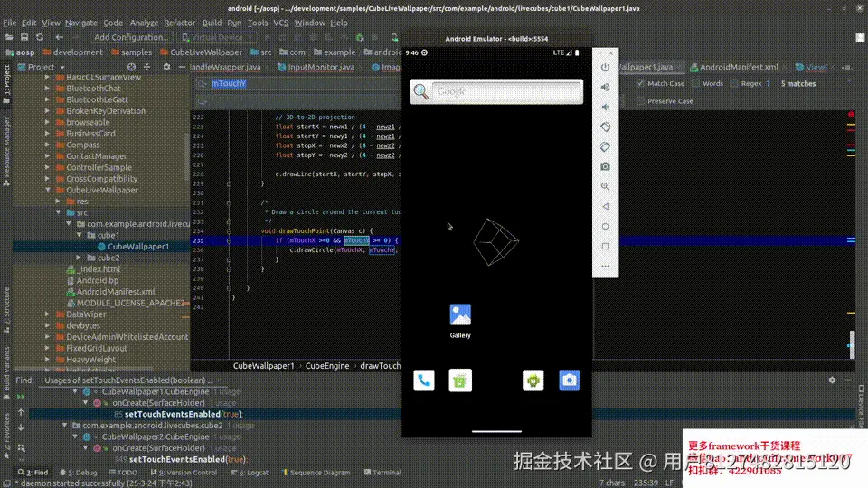Open the File menu
Screen dimensions: 868x488
9,23
